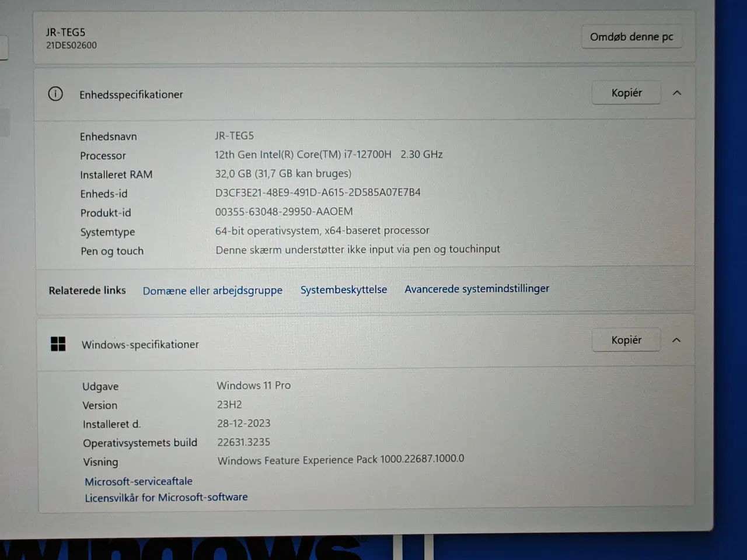
Task: Click the processor value 12th Gen Intel Core i7-12700H
Action: pos(329,155)
